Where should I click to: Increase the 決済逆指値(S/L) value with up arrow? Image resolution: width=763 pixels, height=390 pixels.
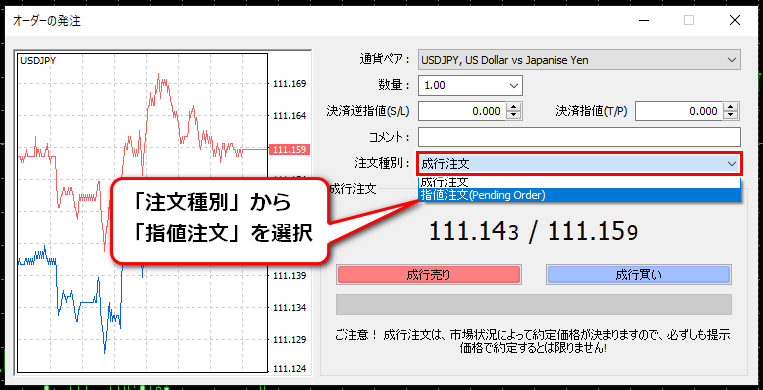coord(514,107)
